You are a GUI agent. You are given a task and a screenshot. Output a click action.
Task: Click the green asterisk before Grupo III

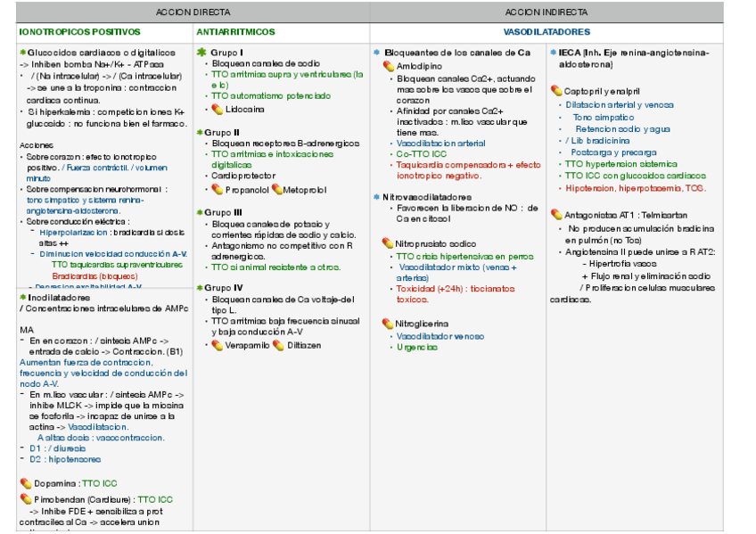coord(200,212)
